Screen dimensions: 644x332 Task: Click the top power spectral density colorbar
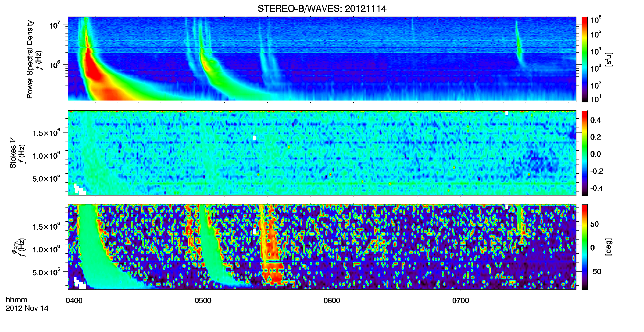(x=585, y=59)
